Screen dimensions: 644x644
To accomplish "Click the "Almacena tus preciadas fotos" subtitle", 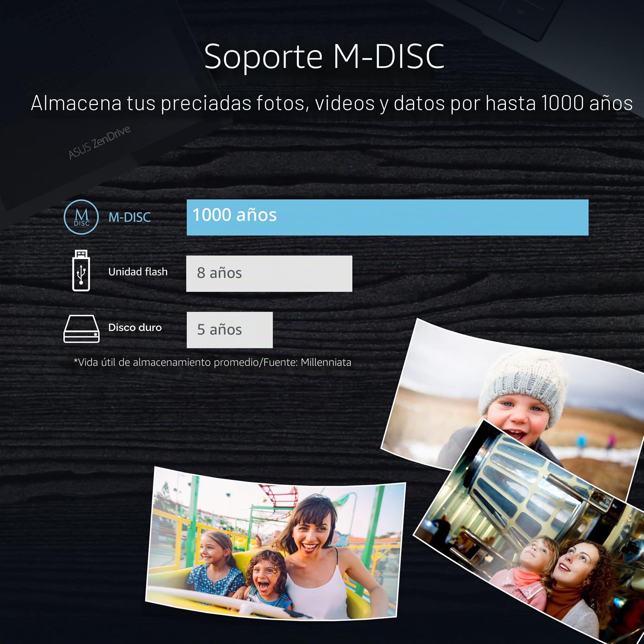I will [332, 103].
